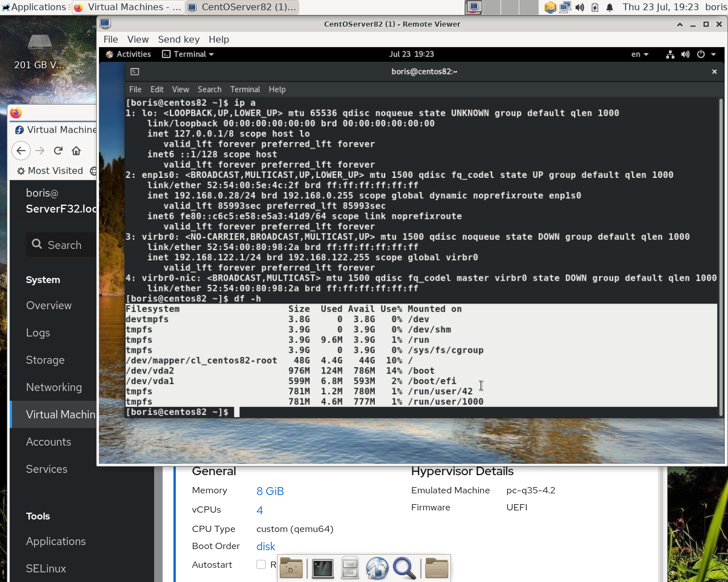Image resolution: width=728 pixels, height=582 pixels.
Task: Expand the power menu chevron on the guest bar
Action: click(713, 54)
